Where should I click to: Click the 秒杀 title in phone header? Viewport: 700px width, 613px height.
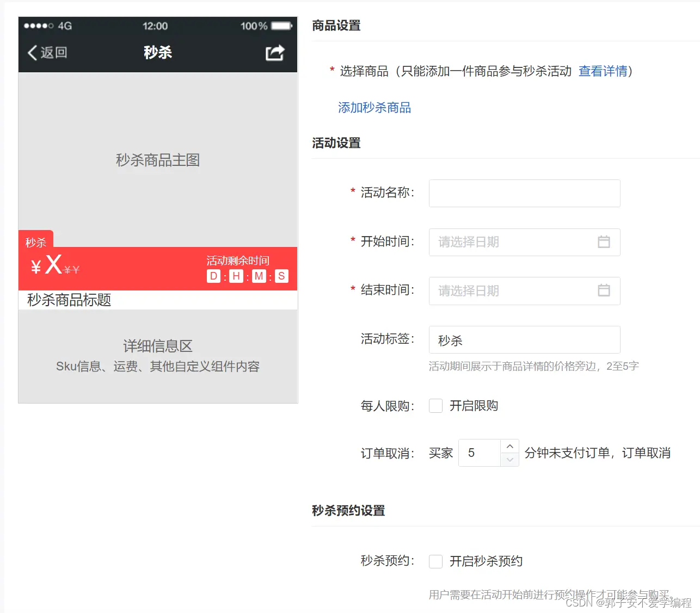pyautogui.click(x=158, y=52)
